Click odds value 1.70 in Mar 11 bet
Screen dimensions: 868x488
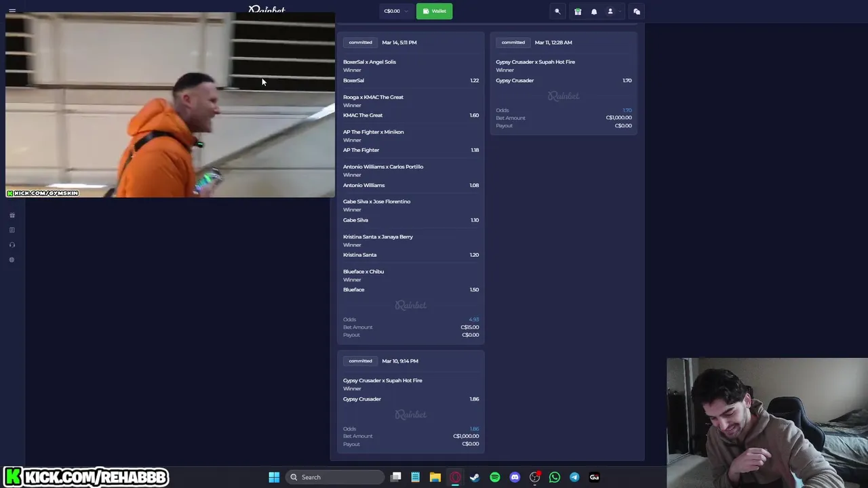coord(627,110)
